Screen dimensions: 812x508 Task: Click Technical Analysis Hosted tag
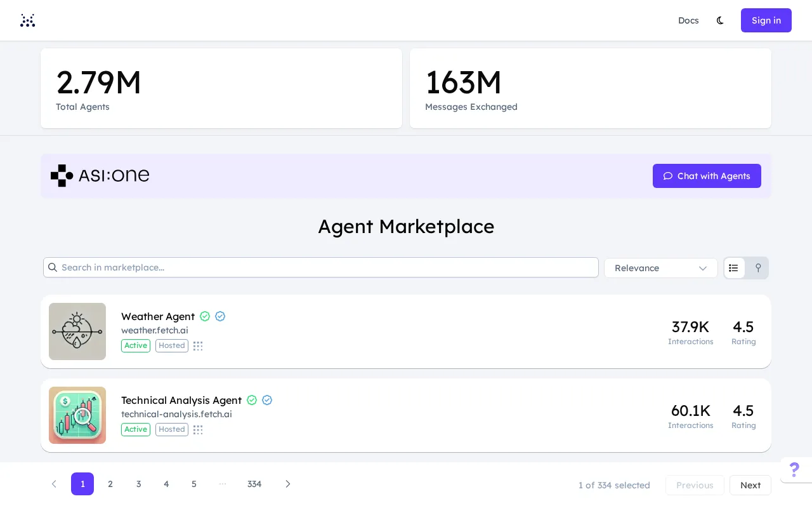click(172, 429)
